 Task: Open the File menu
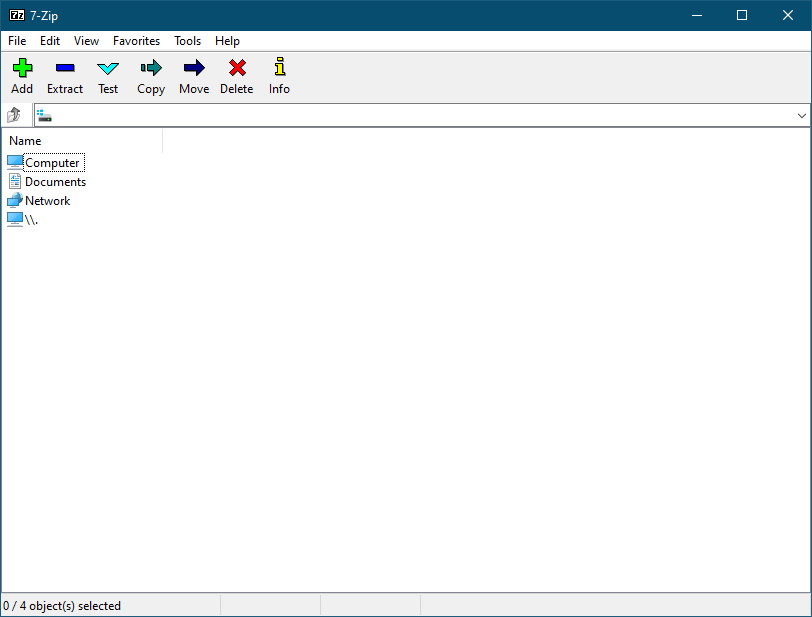tap(16, 41)
